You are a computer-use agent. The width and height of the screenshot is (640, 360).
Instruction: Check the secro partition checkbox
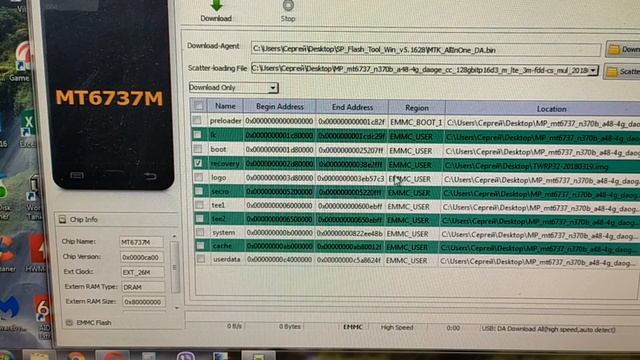pyautogui.click(x=199, y=191)
